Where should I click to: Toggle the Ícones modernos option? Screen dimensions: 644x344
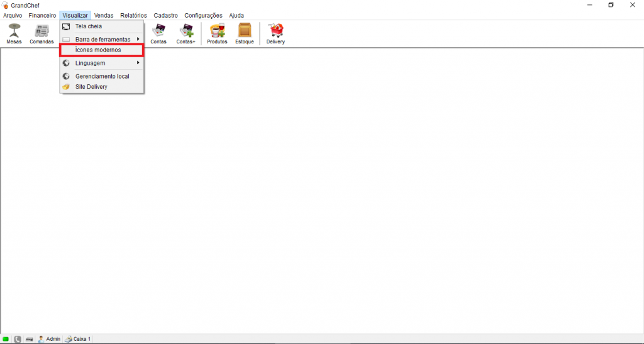coord(101,50)
